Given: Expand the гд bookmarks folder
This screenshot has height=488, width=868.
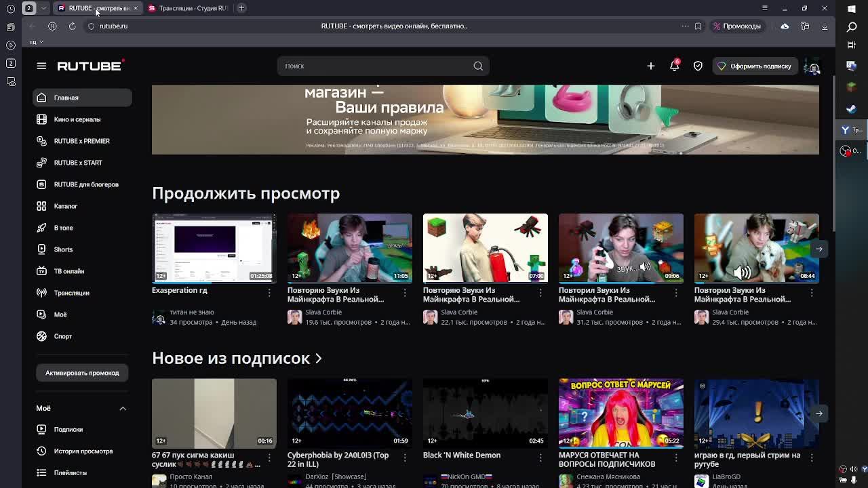Looking at the screenshot, I should point(37,42).
